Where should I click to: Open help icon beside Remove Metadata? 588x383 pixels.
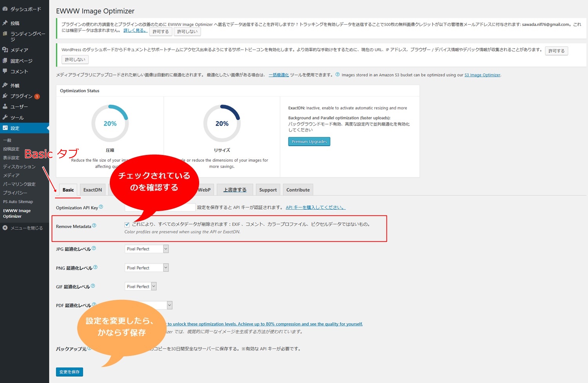tap(94, 226)
